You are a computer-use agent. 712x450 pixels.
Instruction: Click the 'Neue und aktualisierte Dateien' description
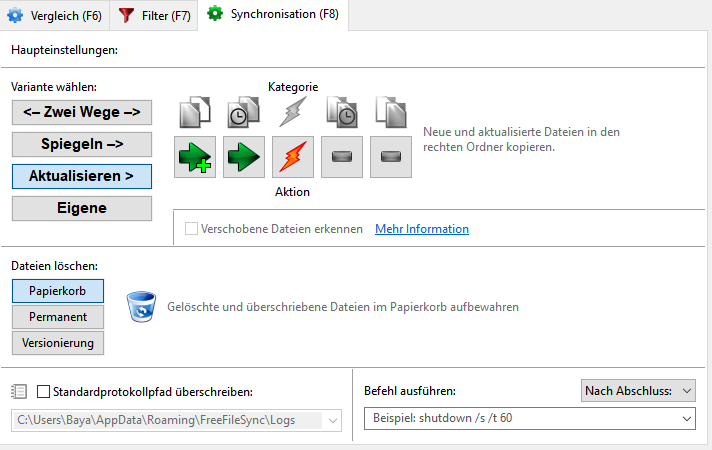521,139
